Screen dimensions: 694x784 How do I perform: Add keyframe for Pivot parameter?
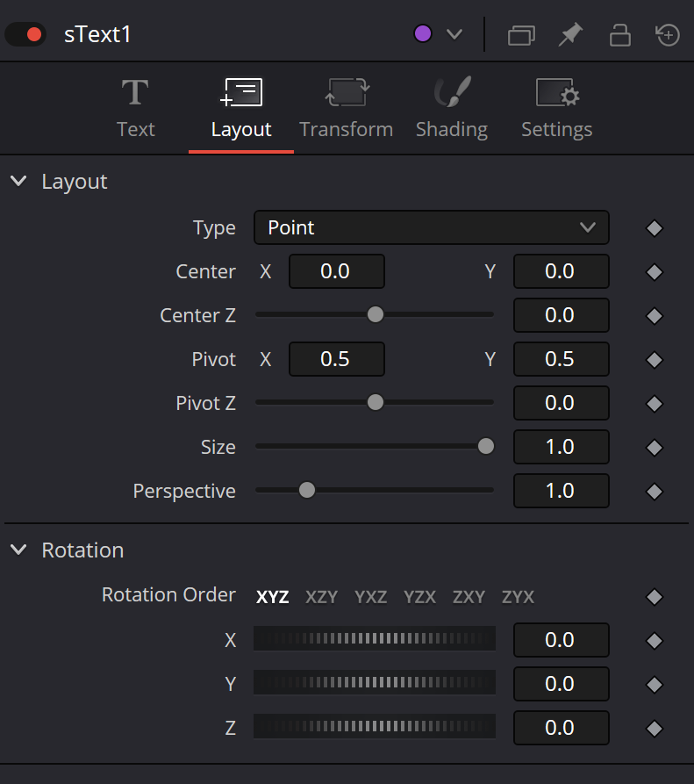654,360
